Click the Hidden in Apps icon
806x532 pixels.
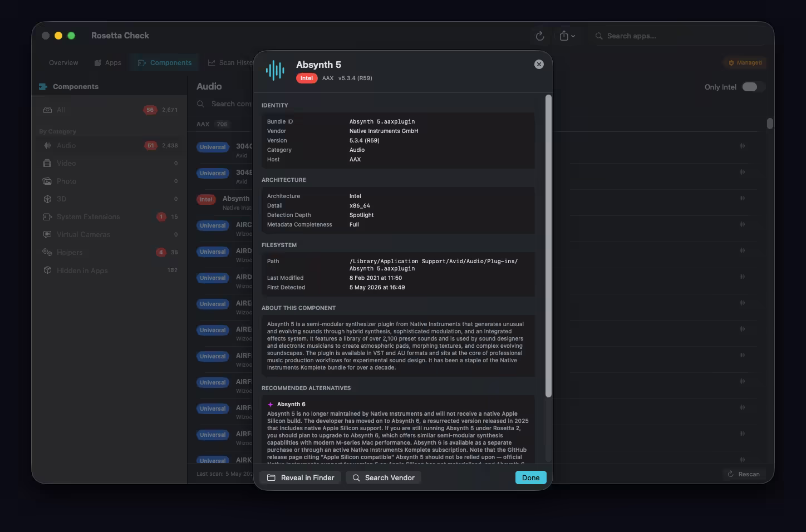pyautogui.click(x=47, y=270)
